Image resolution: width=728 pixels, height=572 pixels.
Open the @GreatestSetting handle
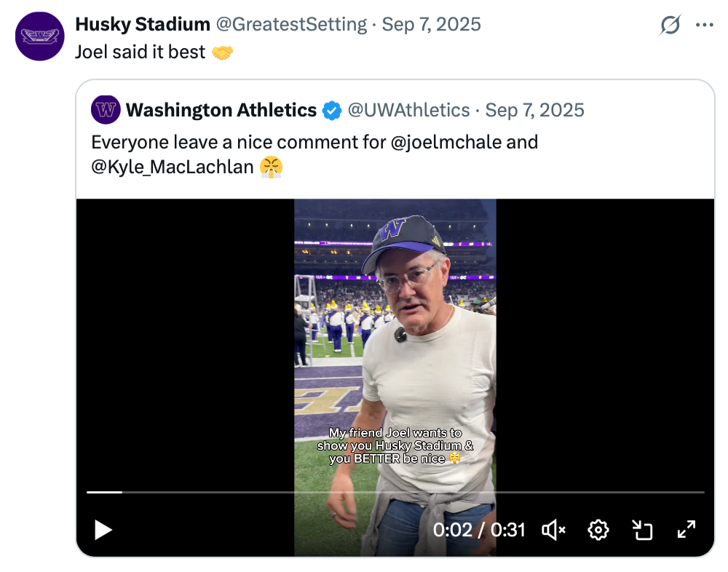[x=291, y=24]
